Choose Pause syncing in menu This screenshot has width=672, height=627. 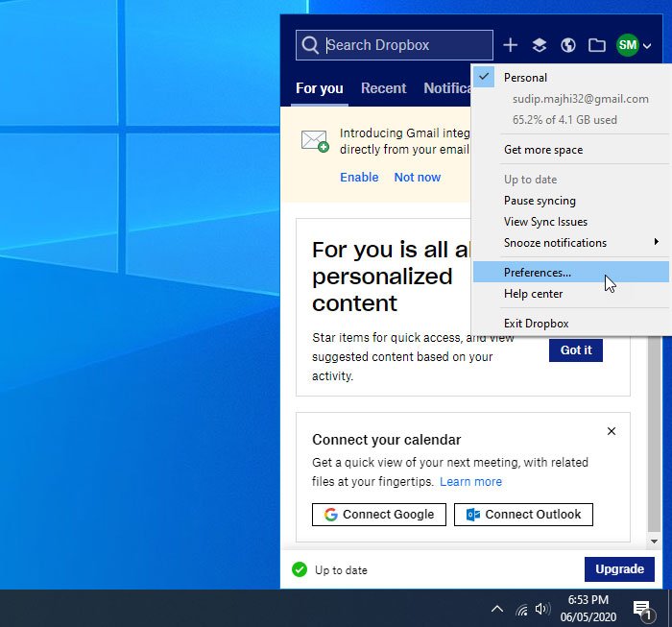point(540,201)
